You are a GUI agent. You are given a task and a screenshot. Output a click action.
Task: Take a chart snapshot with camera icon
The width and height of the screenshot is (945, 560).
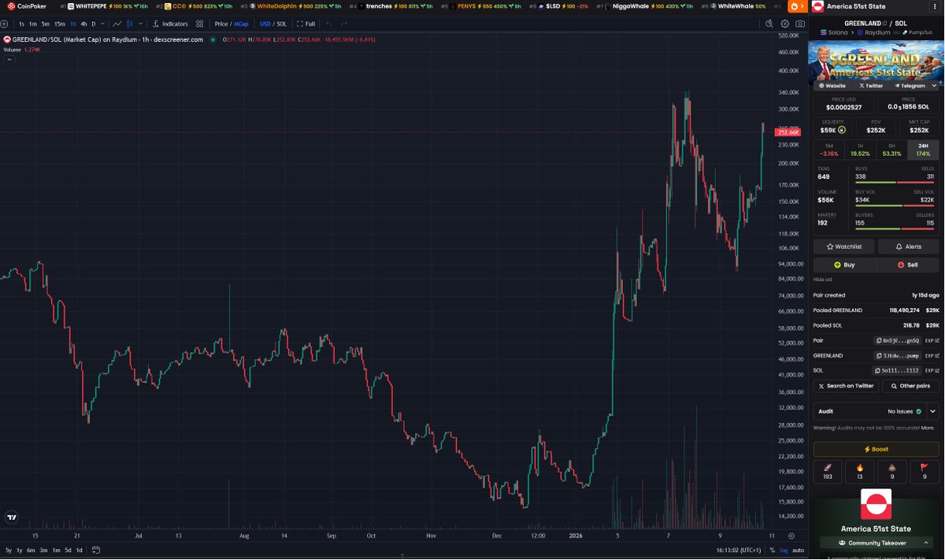pos(800,24)
